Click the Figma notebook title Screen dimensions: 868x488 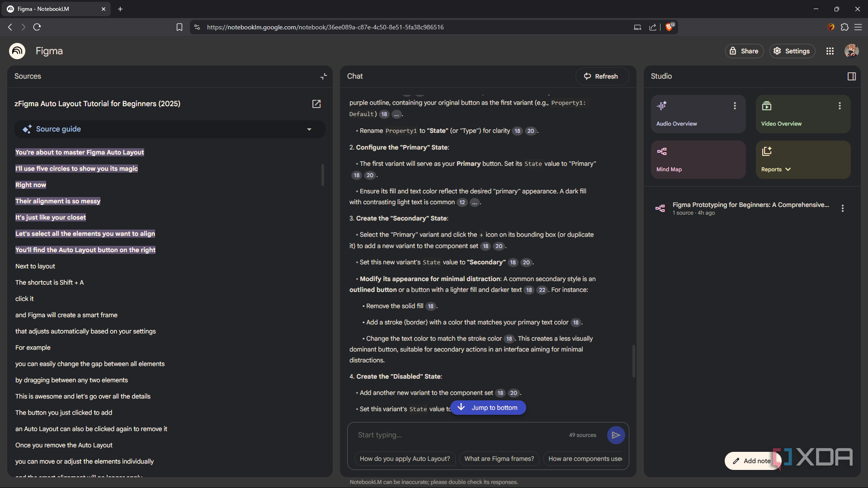[x=49, y=51]
